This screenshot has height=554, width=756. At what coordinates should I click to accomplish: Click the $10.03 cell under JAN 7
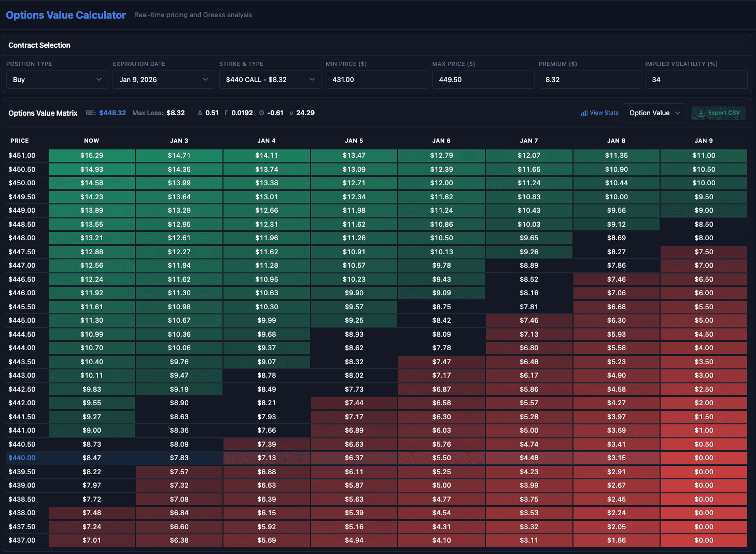click(x=529, y=225)
